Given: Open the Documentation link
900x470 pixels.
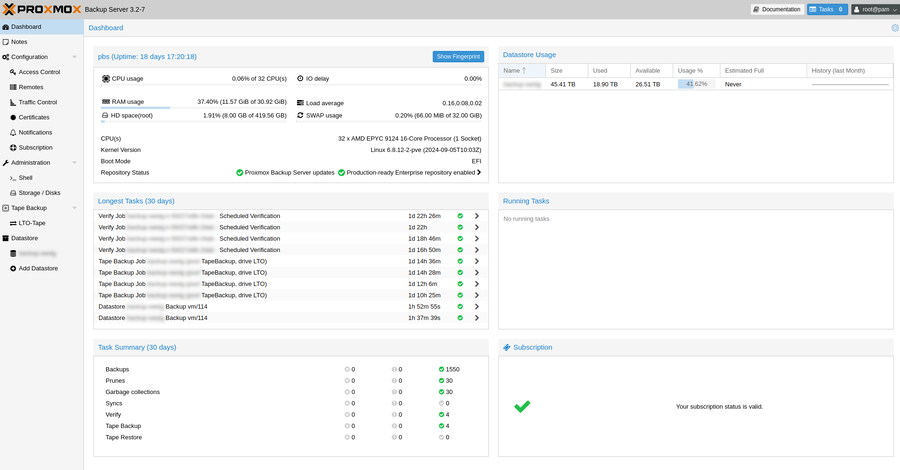Looking at the screenshot, I should tap(777, 9).
